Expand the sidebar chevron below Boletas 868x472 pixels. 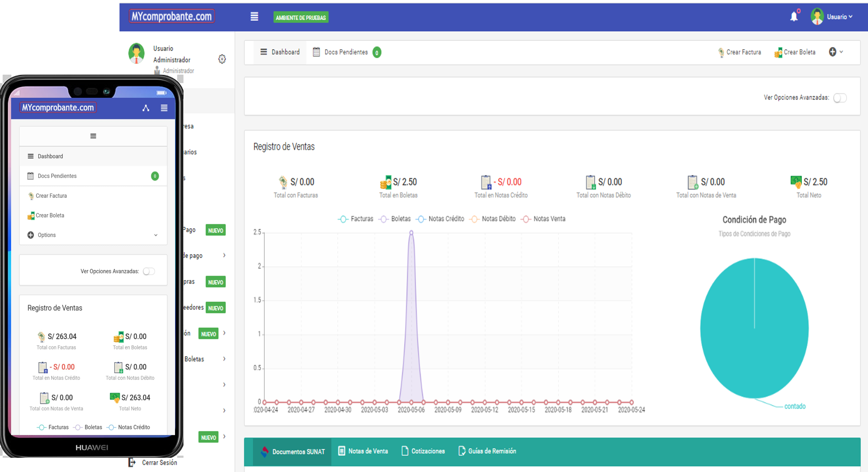pyautogui.click(x=224, y=384)
